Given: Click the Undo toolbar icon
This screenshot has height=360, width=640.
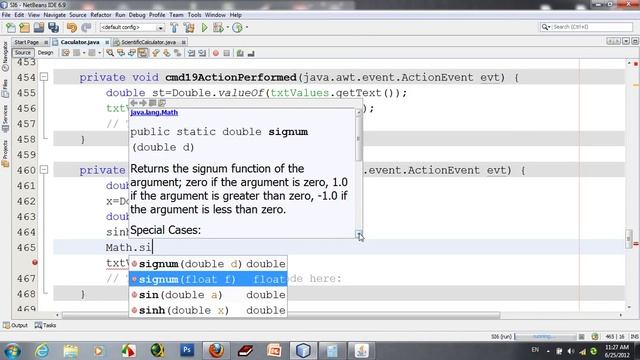Looking at the screenshot, I should click(72, 27).
